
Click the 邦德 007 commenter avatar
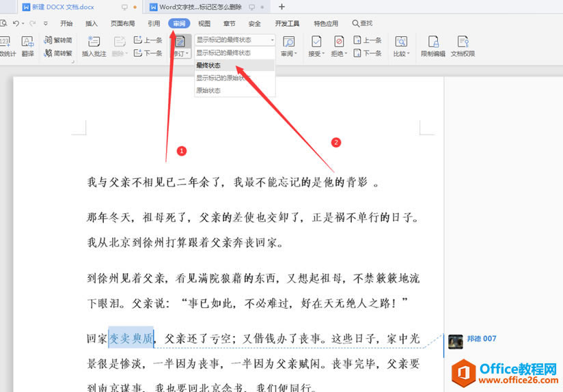455,341
